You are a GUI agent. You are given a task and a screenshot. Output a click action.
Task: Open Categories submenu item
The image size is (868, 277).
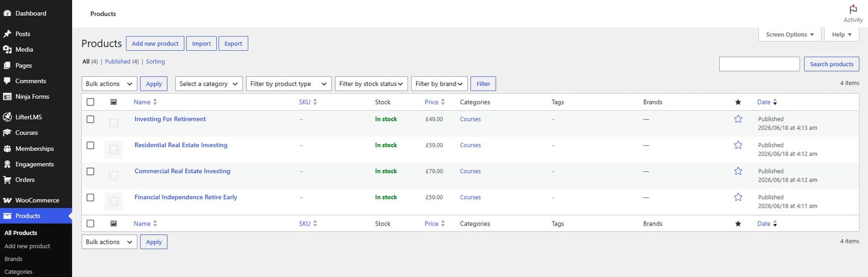(19, 272)
